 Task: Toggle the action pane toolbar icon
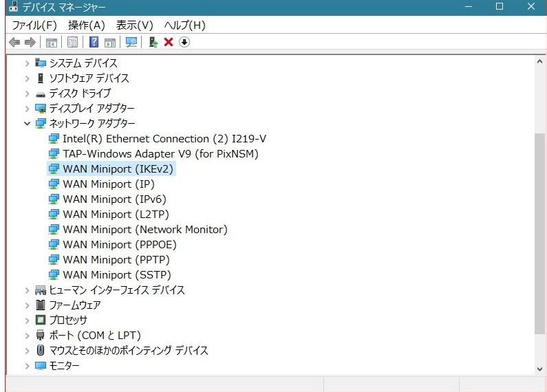click(110, 42)
